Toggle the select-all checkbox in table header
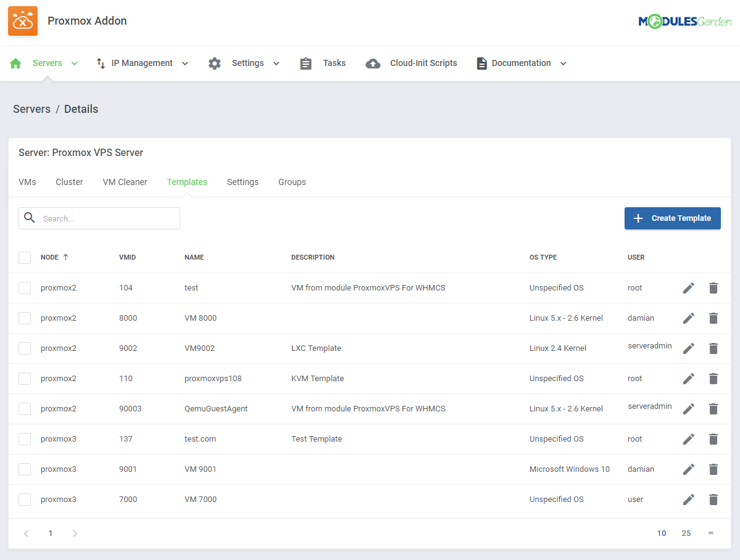The height and width of the screenshot is (560, 740). pyautogui.click(x=25, y=258)
